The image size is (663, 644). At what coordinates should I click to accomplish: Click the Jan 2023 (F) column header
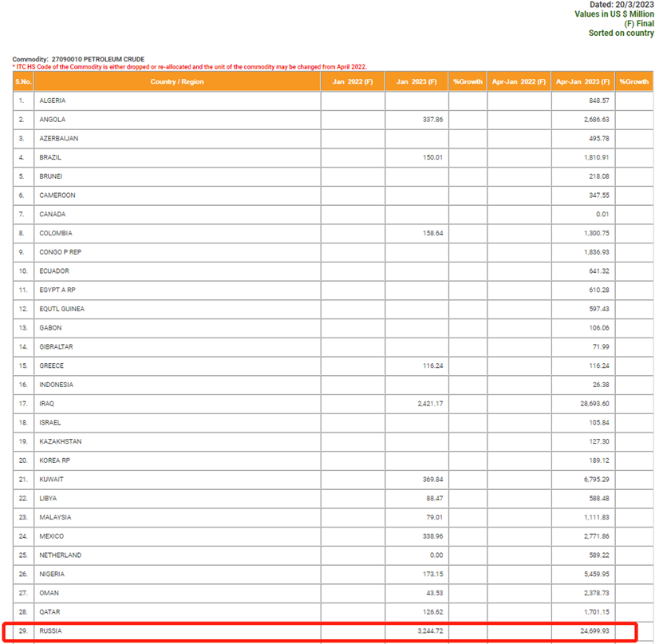click(416, 81)
